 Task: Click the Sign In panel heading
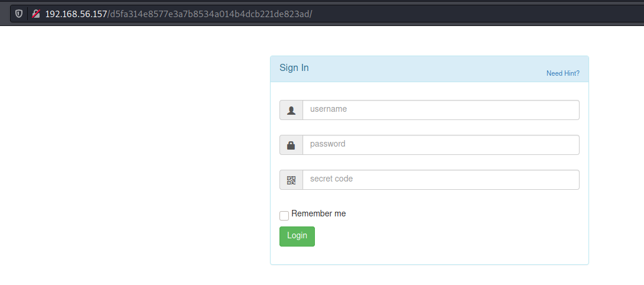294,68
